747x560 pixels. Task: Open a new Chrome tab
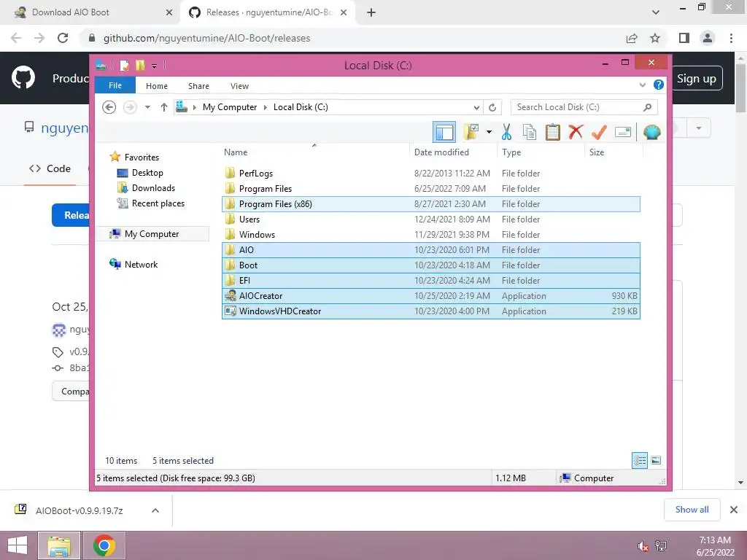tap(371, 12)
